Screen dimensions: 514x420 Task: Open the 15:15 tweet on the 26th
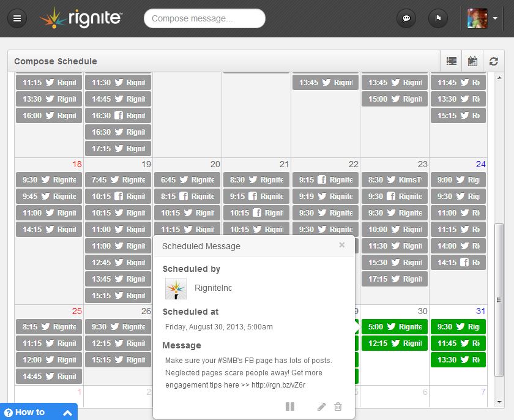point(118,359)
